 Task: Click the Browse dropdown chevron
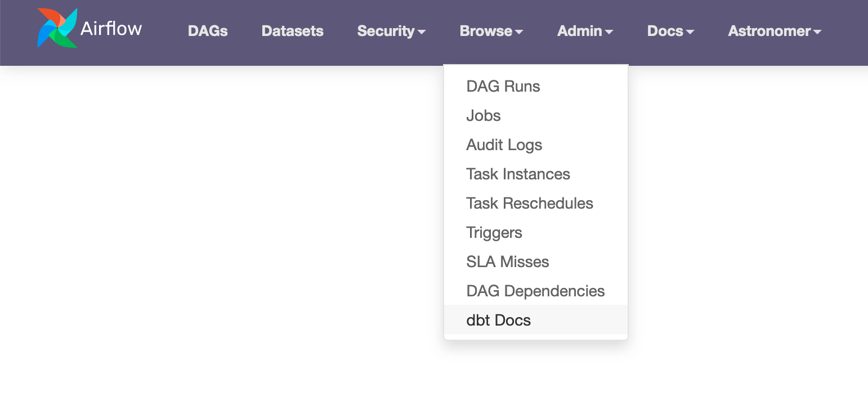pos(518,32)
